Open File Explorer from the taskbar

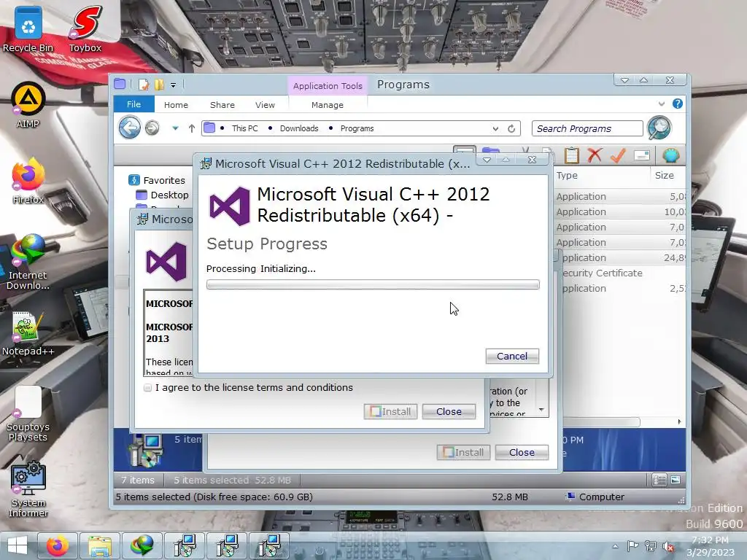[x=99, y=545]
